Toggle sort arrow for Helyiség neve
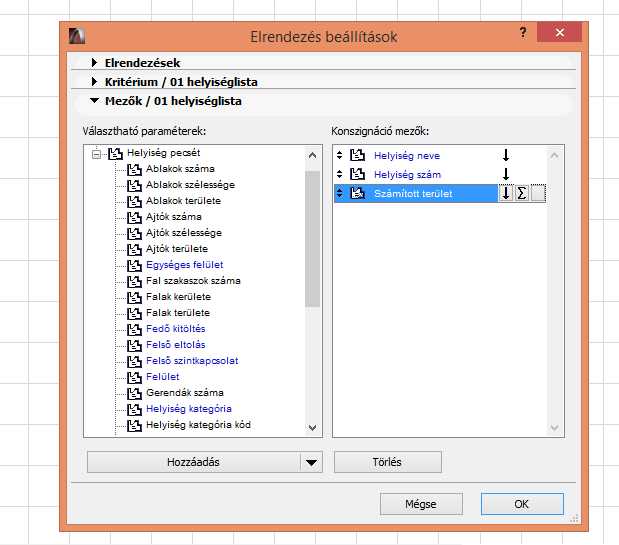 pos(506,156)
